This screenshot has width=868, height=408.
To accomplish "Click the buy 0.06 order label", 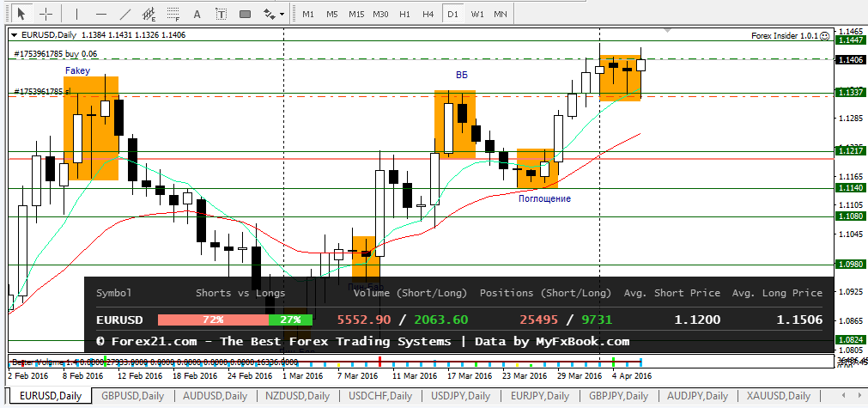I will pyautogui.click(x=55, y=54).
